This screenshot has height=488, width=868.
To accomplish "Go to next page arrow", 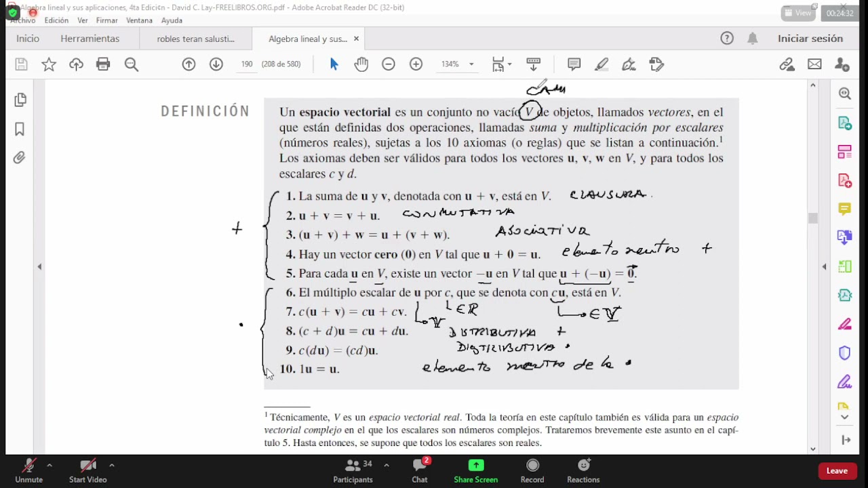I will (216, 64).
